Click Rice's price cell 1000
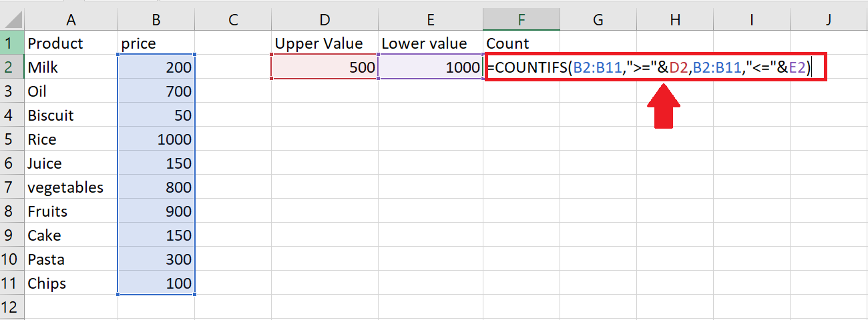The image size is (868, 320). point(156,139)
